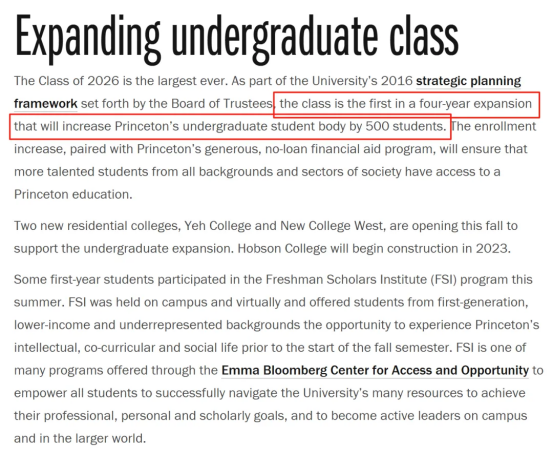Click the red-boxed 'four-year expansion' phrase

tap(475, 104)
